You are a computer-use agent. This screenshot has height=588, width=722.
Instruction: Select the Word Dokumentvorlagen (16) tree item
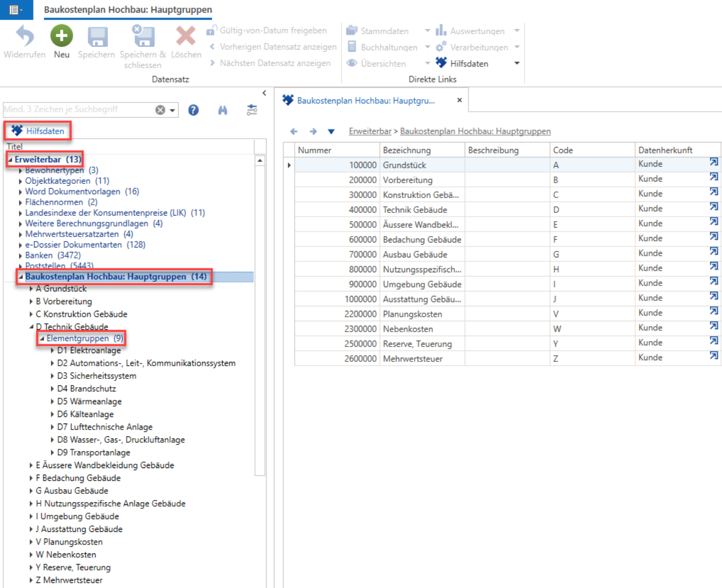click(82, 191)
